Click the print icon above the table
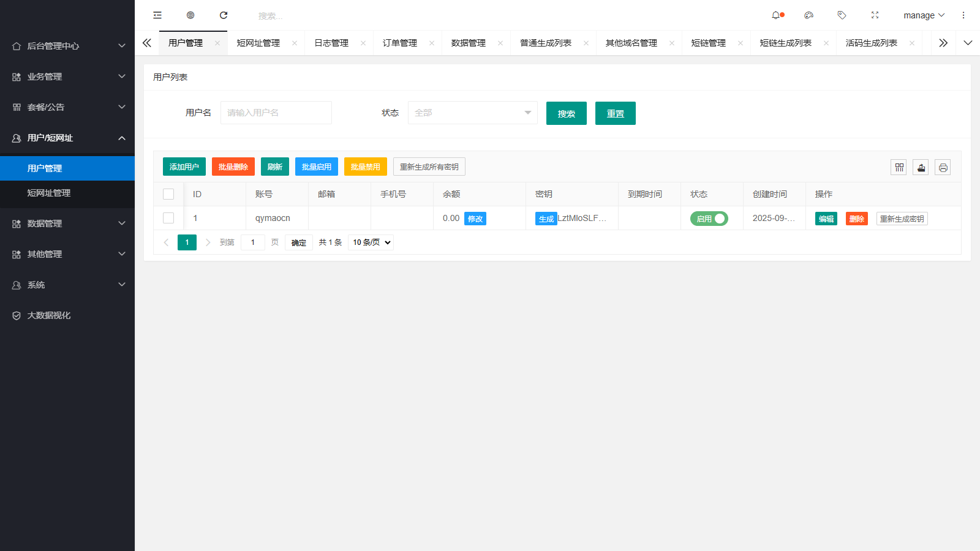The image size is (980, 551). [x=943, y=167]
